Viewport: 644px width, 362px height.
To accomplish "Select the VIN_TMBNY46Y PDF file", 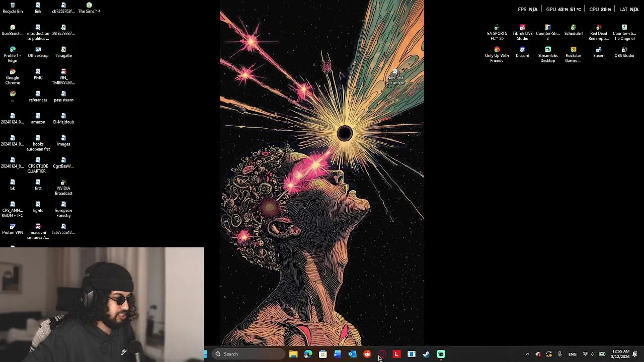I will 63,76.
